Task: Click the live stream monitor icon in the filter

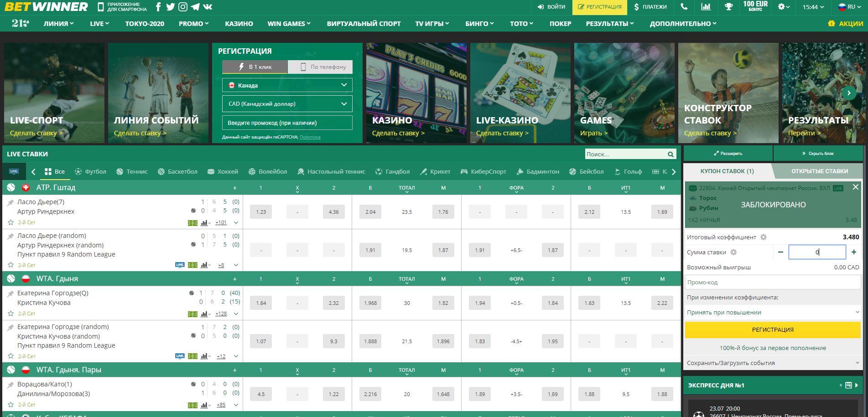Action: [x=14, y=171]
